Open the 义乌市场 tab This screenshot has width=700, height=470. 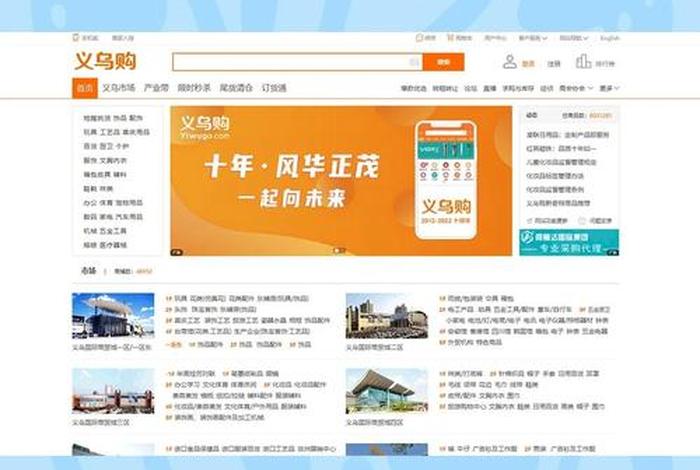click(x=118, y=88)
